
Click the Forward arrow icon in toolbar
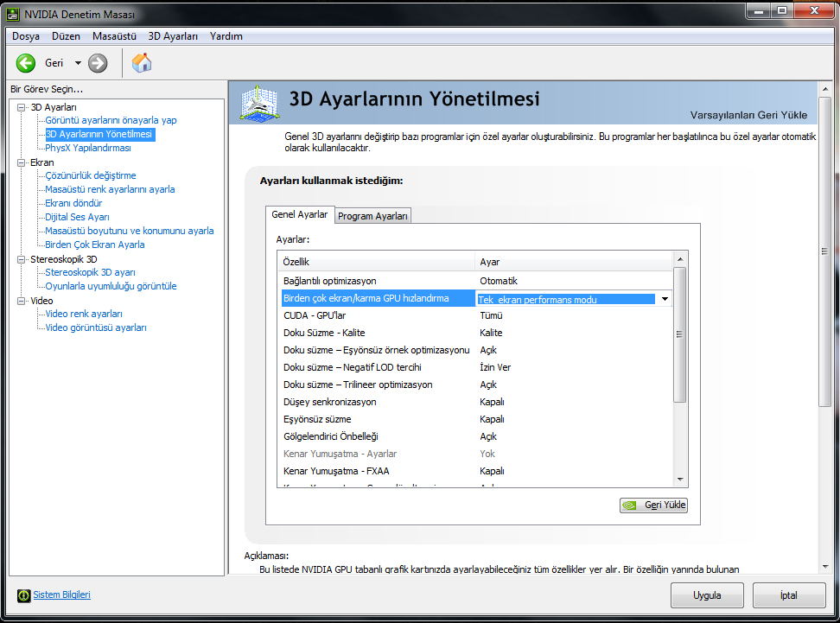coord(98,63)
